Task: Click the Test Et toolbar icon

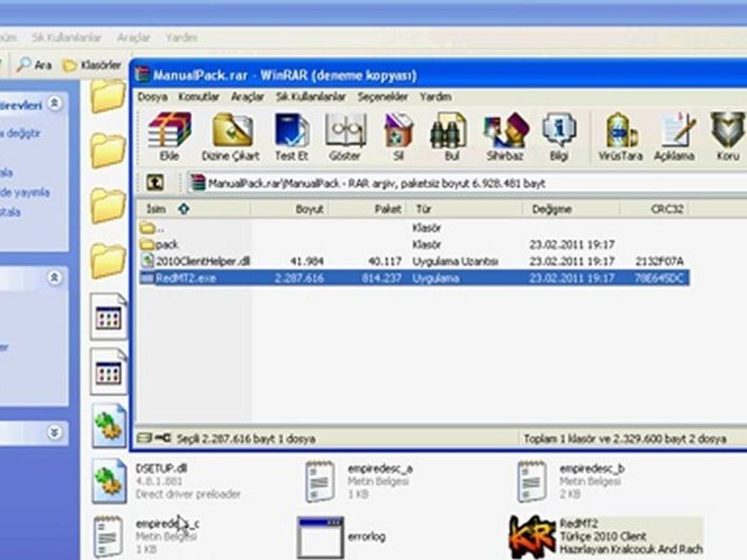Action: (291, 137)
